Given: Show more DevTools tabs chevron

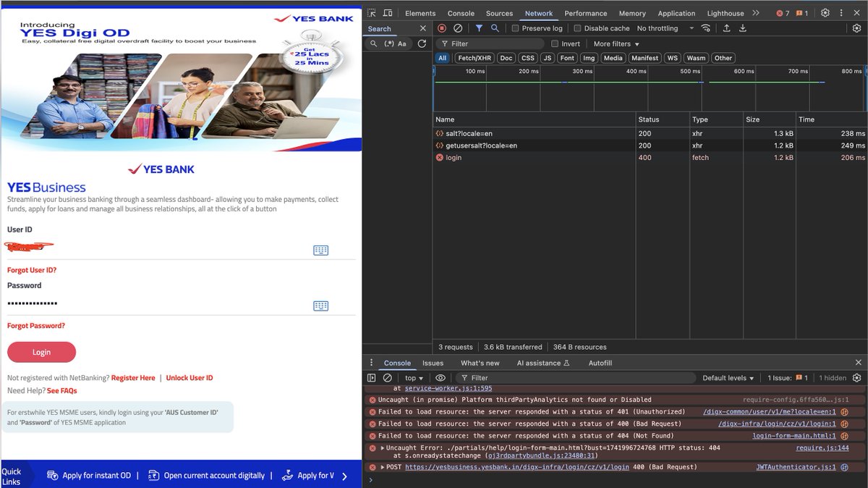Looking at the screenshot, I should pyautogui.click(x=756, y=13).
